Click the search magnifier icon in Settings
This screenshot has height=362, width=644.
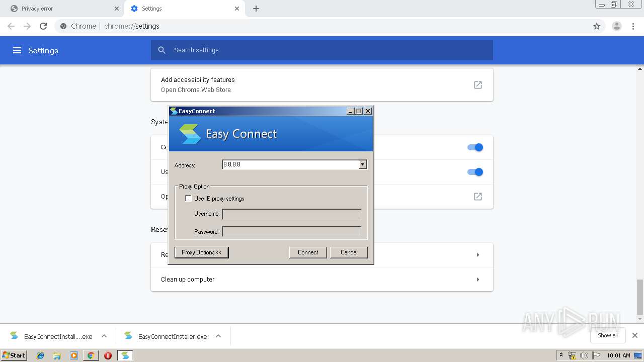tap(162, 50)
